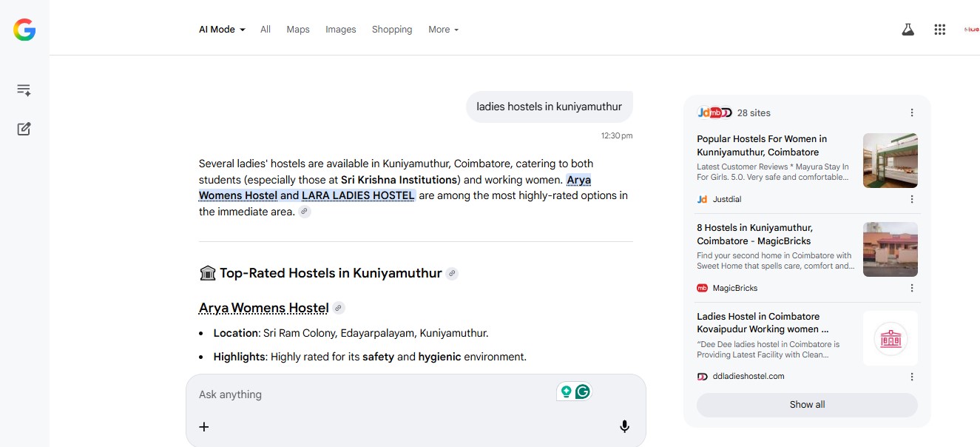The height and width of the screenshot is (447, 980).
Task: Start a new AI Mode chat
Action: click(x=24, y=129)
